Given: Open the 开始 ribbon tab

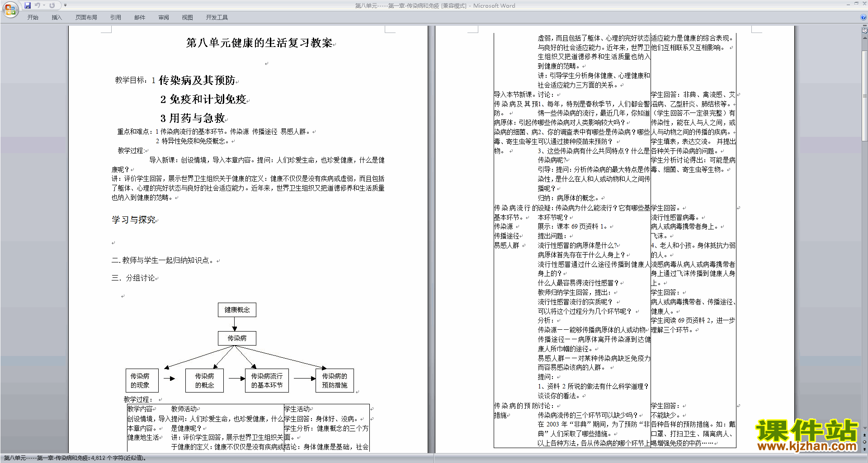Looking at the screenshot, I should coord(33,17).
